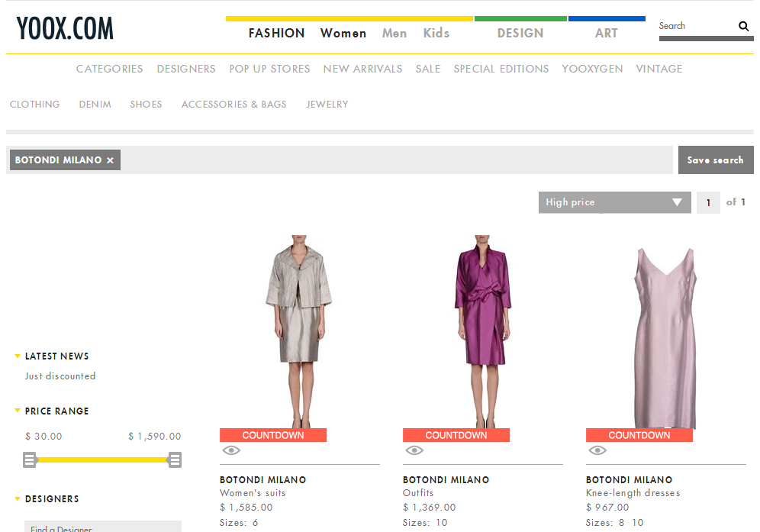This screenshot has width=760, height=532.
Task: Click the Countdown badge on Women's suits
Action: (273, 435)
